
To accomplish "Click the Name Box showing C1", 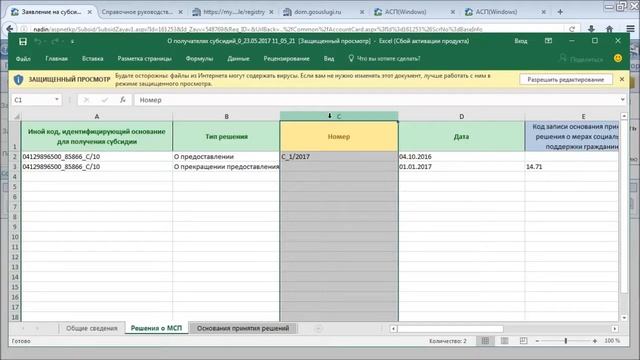I will coord(33,100).
